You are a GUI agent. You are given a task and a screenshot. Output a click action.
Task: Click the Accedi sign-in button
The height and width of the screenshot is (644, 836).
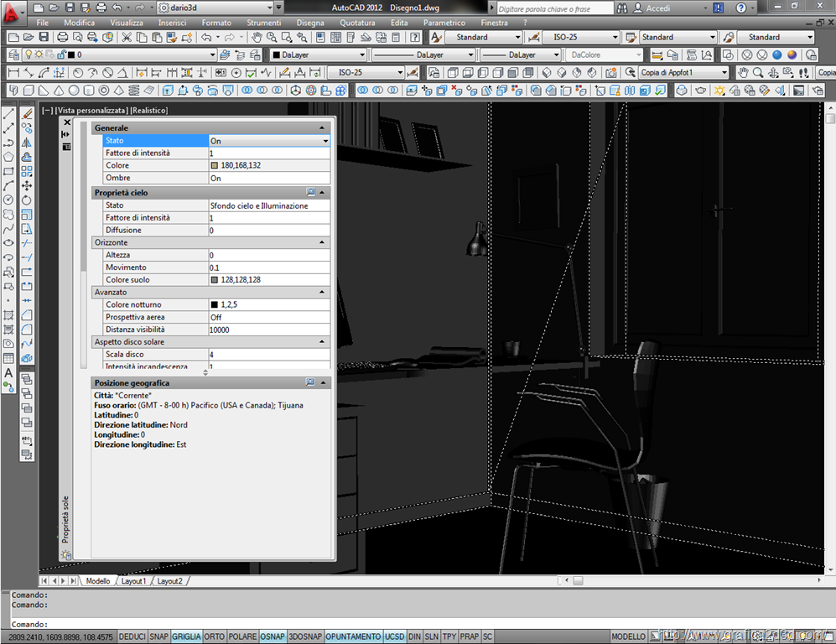[657, 8]
